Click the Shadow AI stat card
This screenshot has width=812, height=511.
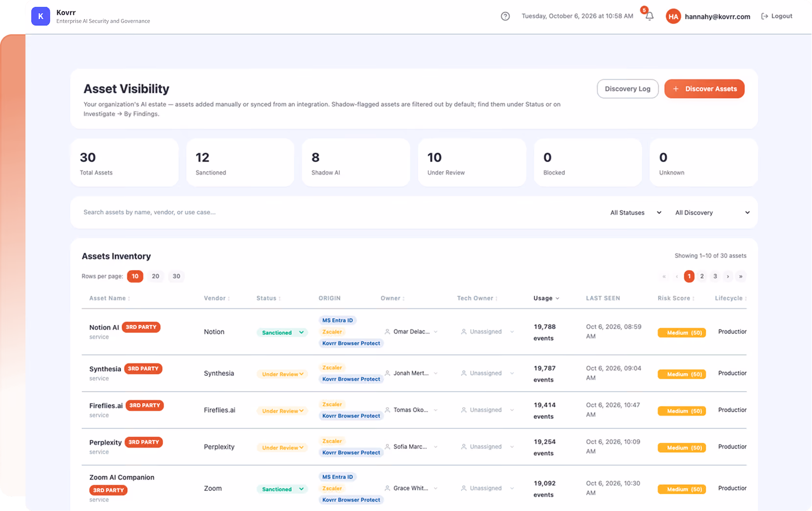[356, 163]
